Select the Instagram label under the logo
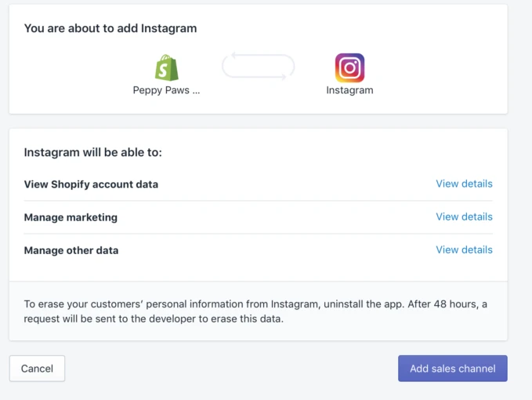The height and width of the screenshot is (400, 532). (x=349, y=90)
